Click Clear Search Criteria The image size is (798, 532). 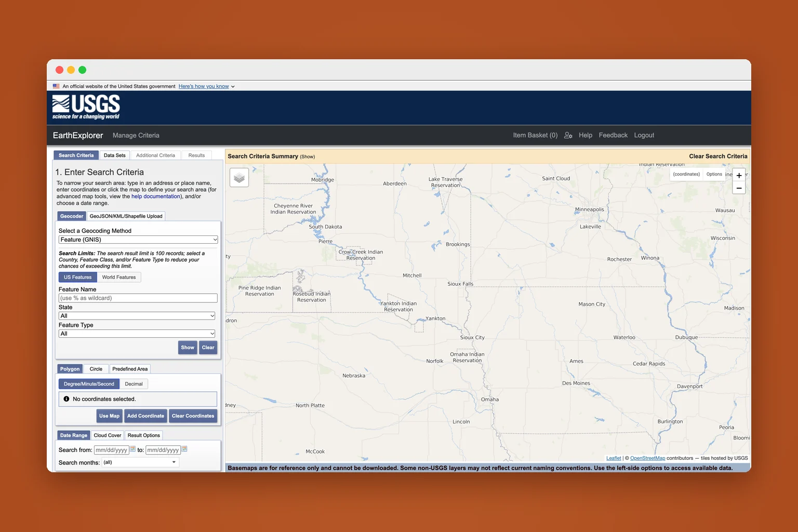coord(718,156)
